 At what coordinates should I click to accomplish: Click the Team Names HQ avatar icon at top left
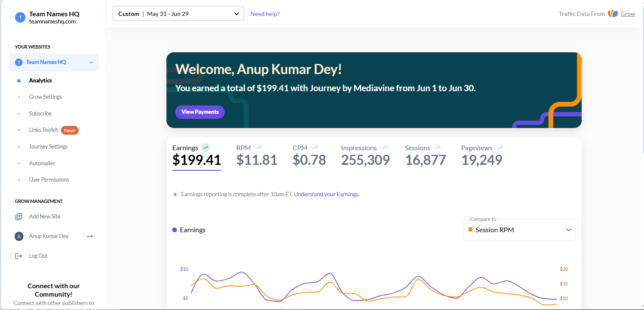pyautogui.click(x=20, y=17)
